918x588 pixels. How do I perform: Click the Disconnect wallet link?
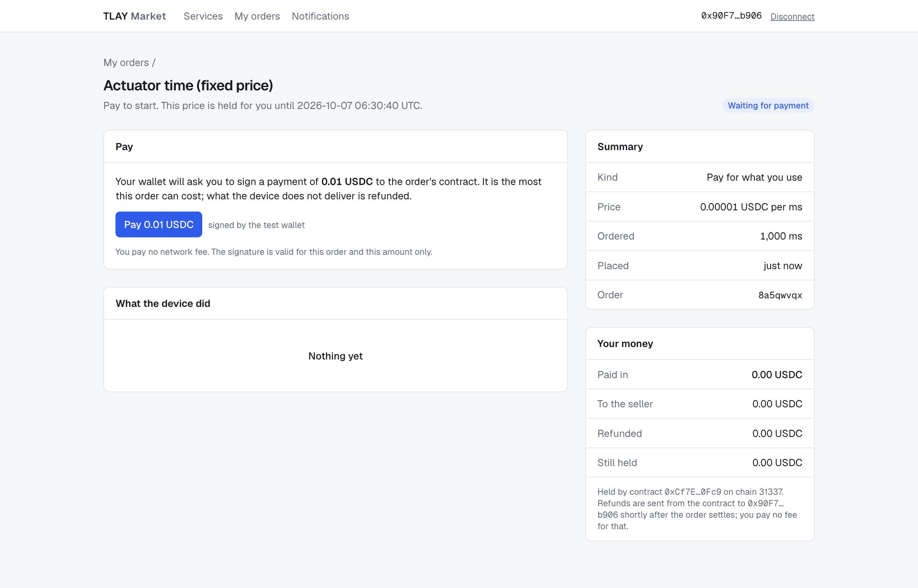[792, 17]
